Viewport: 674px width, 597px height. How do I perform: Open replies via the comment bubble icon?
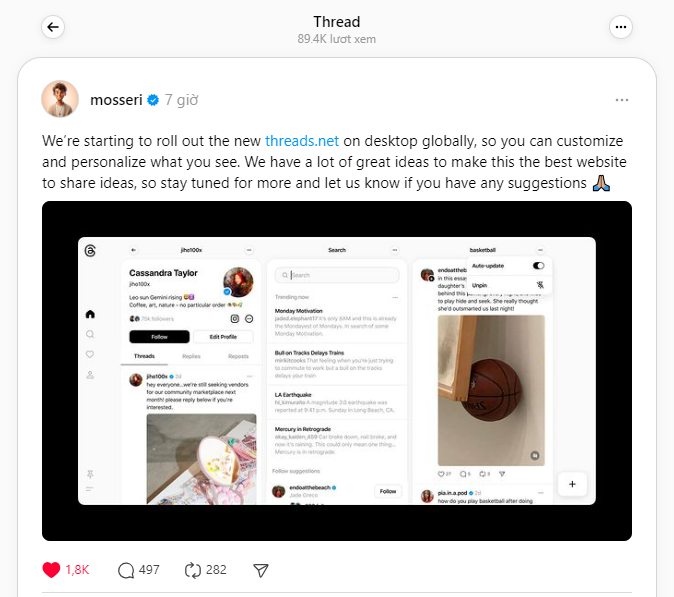(x=126, y=570)
